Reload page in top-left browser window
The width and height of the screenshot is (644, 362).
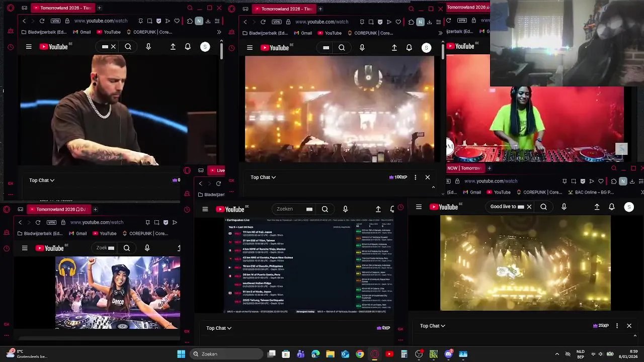[42, 21]
